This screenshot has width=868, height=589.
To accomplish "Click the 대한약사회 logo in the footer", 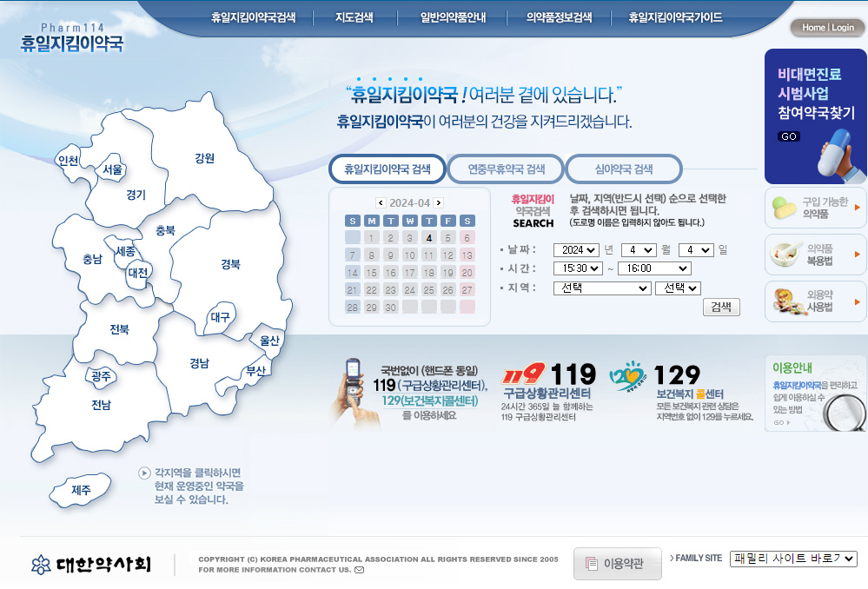I will 89,562.
